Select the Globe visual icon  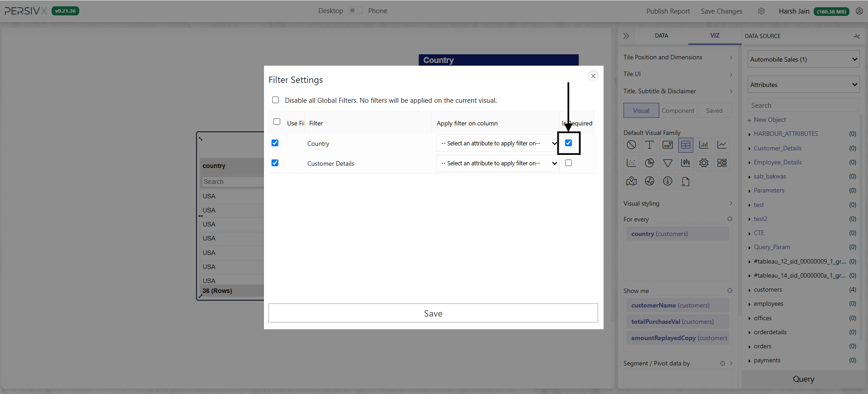649,181
